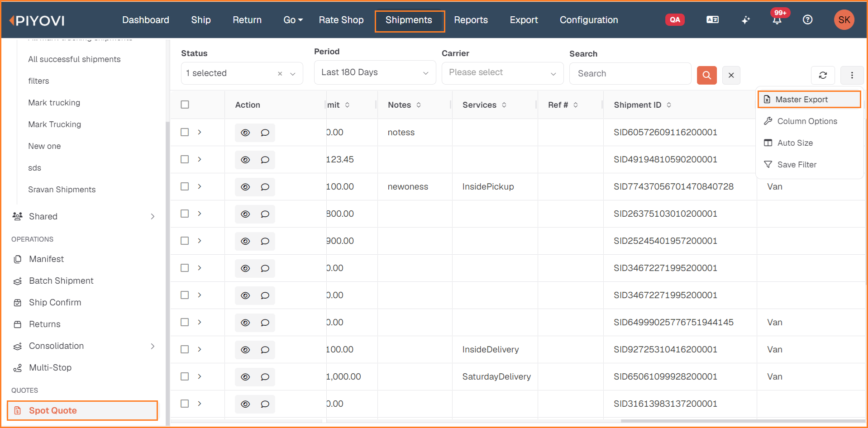Click the orange search magnifier button

point(706,75)
